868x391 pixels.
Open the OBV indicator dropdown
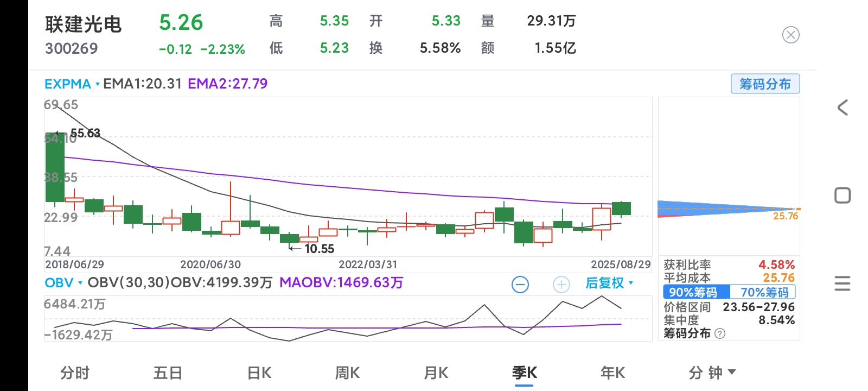tap(63, 283)
